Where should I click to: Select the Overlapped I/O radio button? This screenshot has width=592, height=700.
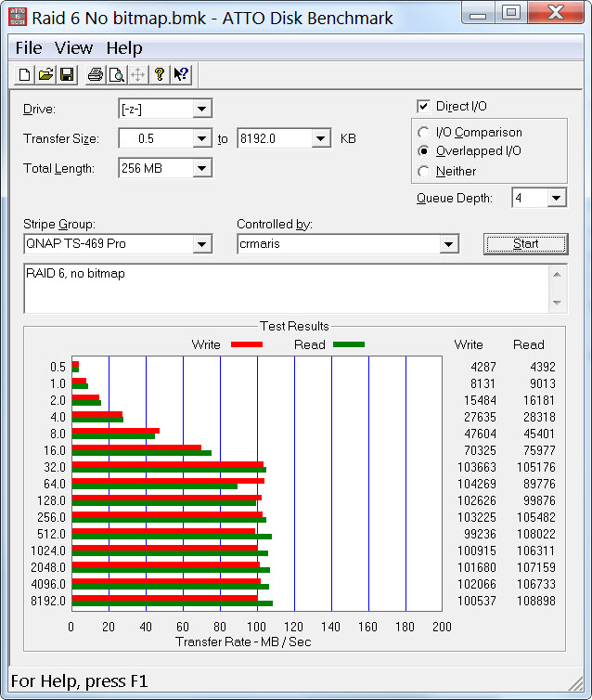click(x=423, y=151)
